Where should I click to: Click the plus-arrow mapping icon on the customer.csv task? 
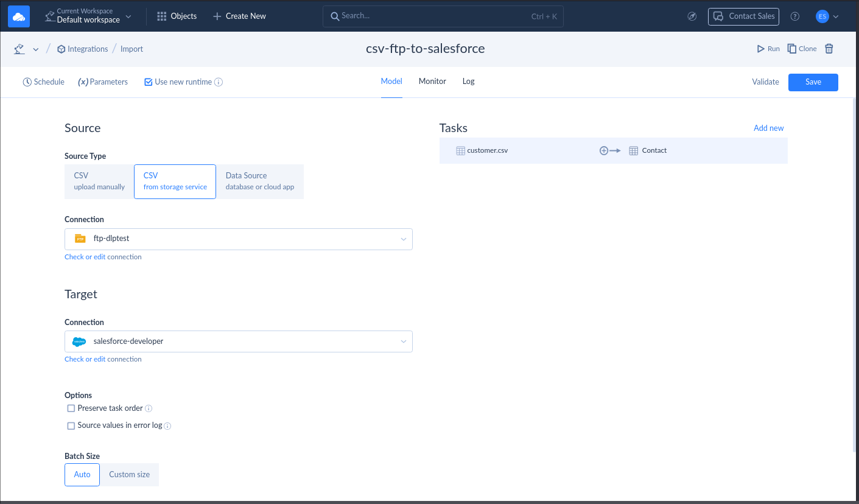pos(609,150)
